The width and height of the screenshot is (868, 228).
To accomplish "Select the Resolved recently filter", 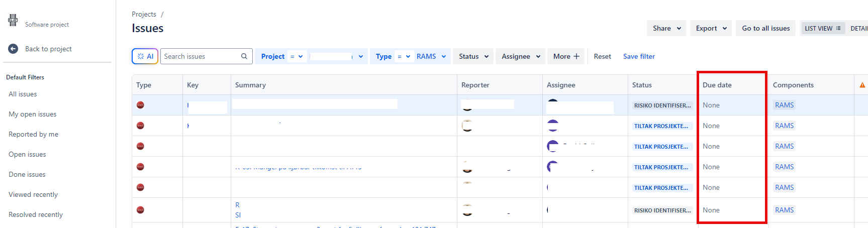I will tap(36, 214).
